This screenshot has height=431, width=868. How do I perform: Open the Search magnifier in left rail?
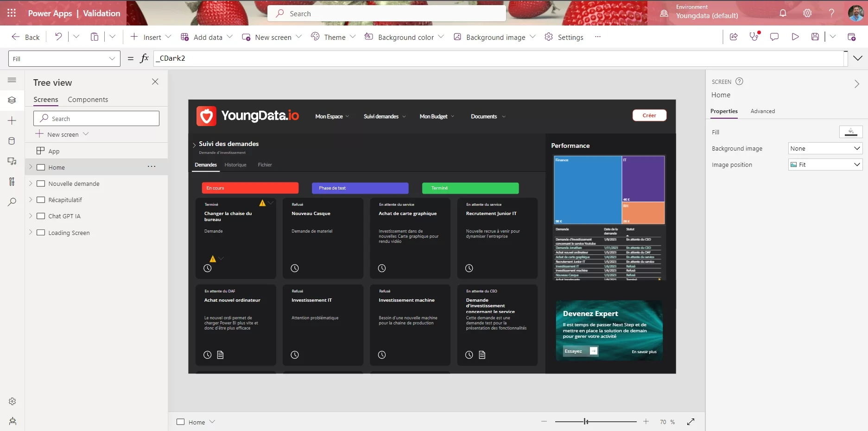pyautogui.click(x=12, y=202)
